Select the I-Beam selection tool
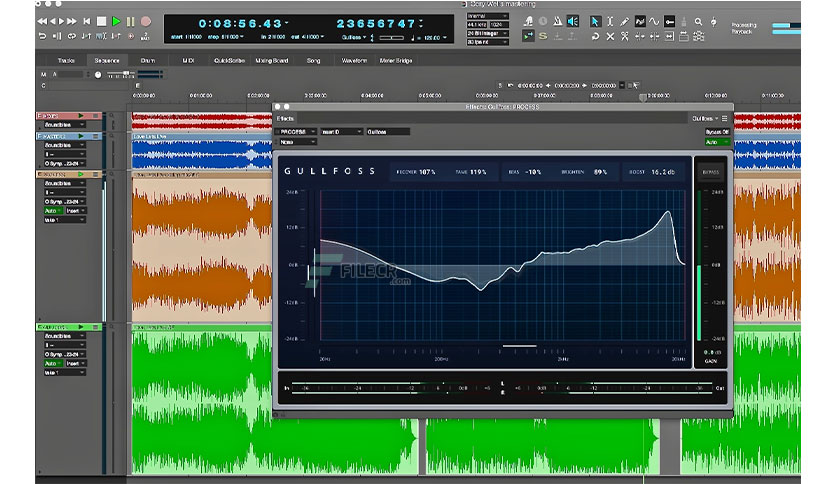This screenshot has height=484, width=836. 610,21
